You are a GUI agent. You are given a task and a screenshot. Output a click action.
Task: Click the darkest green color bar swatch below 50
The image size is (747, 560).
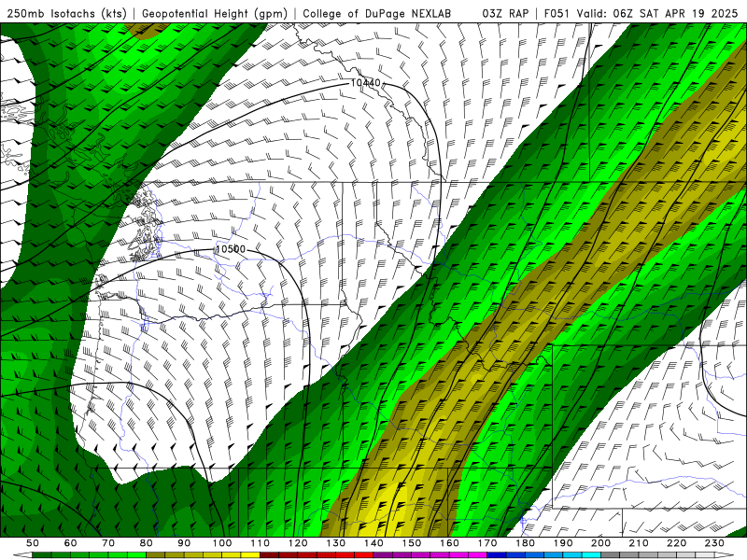[42, 555]
